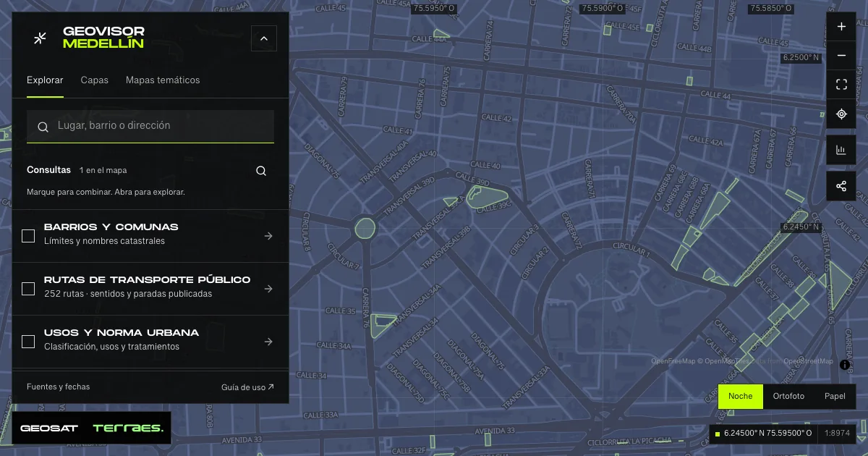
Task: Switch to the Explorar tab
Action: pos(45,80)
